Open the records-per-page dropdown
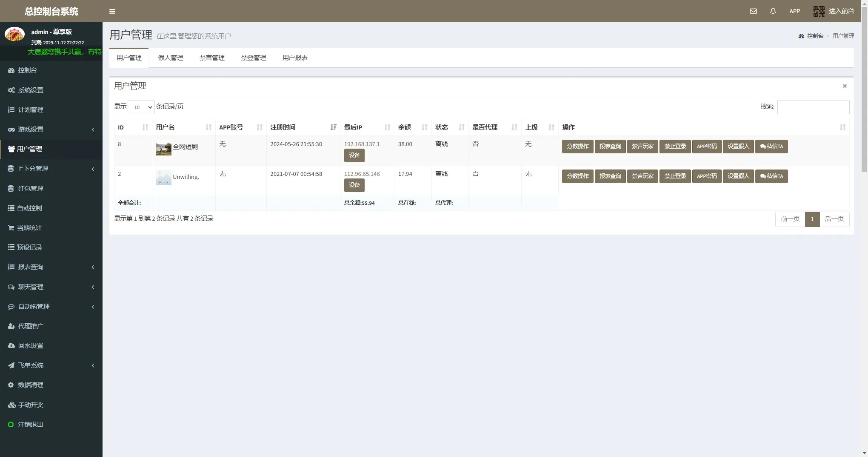Screen dimensions: 868x457 point(141,107)
